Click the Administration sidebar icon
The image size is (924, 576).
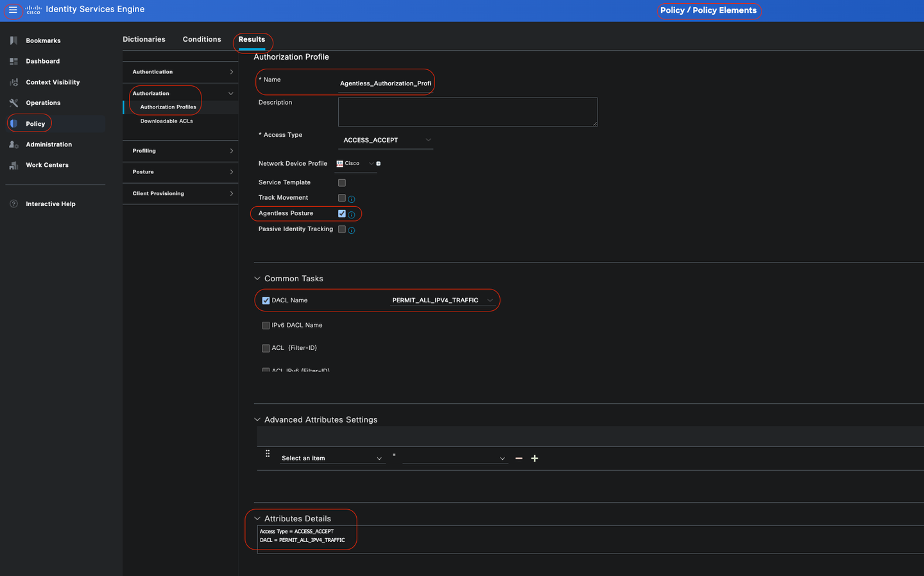[x=13, y=144]
